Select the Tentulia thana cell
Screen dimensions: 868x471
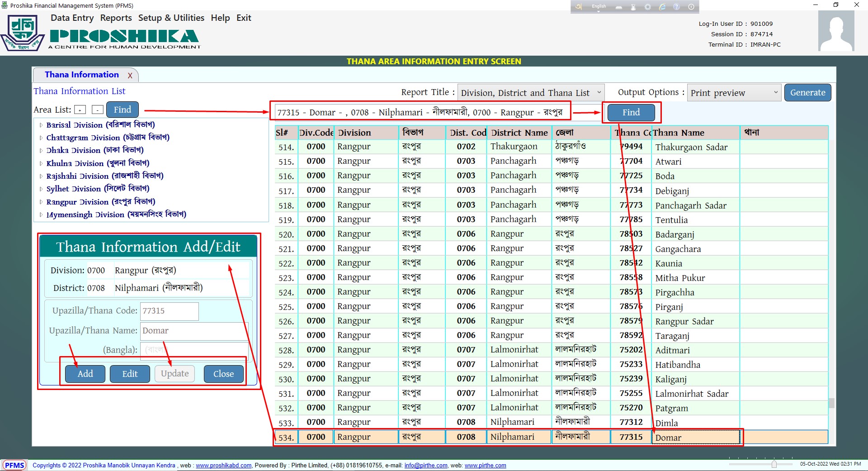(695, 219)
